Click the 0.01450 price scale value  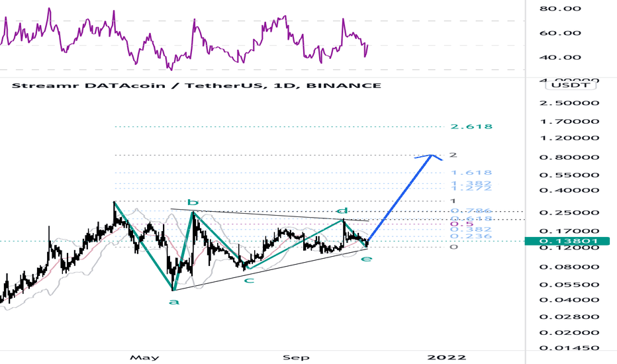pyautogui.click(x=569, y=348)
